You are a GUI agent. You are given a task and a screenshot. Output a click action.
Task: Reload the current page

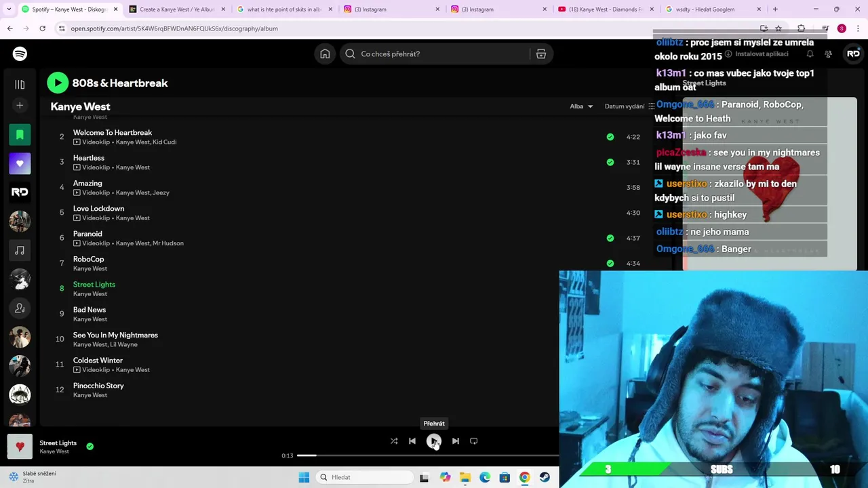click(x=42, y=28)
